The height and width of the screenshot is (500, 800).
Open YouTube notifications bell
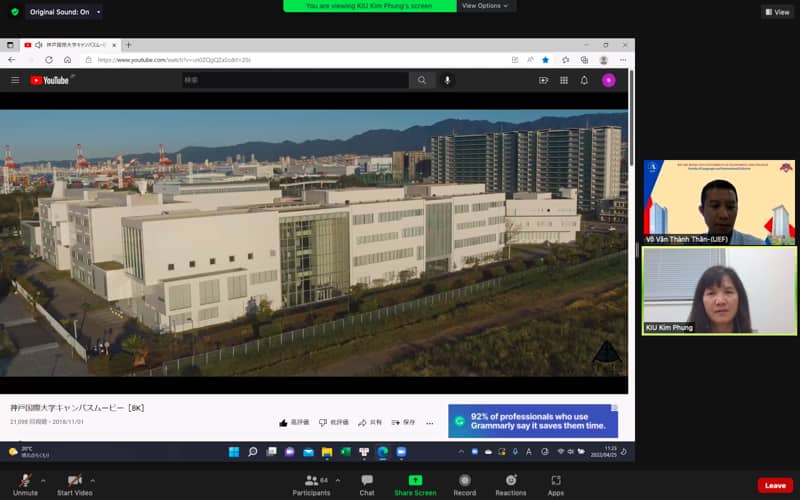pyautogui.click(x=584, y=80)
